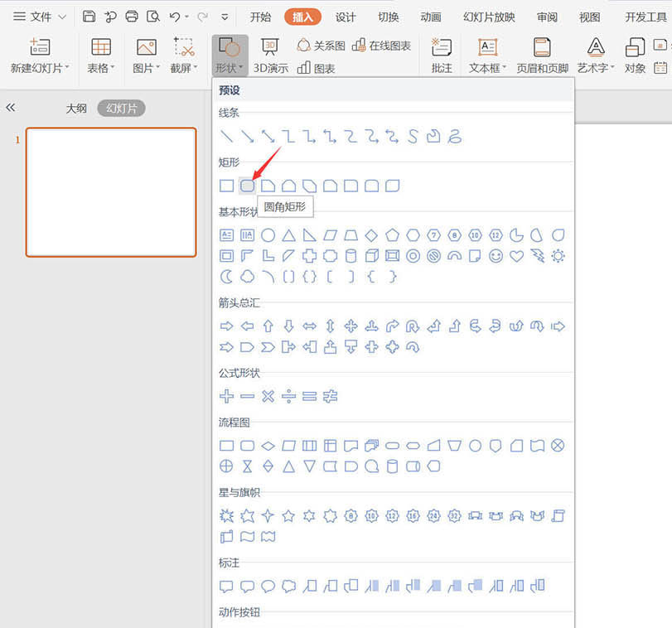Screen dimensions: 672x628
Task: Switch panel to 幻灯片 view
Action: (x=121, y=109)
